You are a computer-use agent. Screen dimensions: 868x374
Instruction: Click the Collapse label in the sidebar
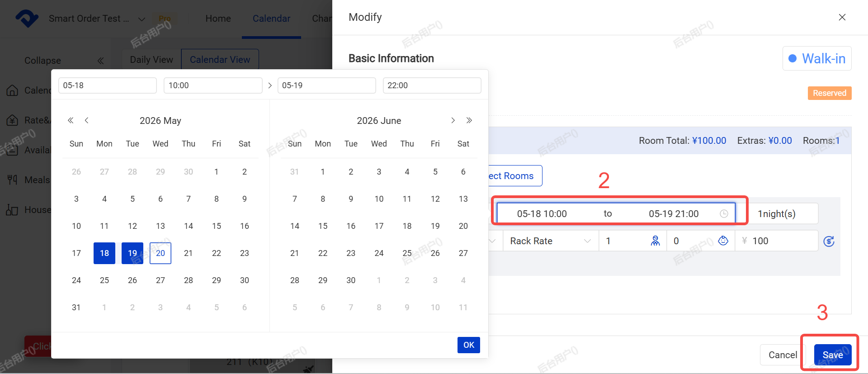pyautogui.click(x=42, y=61)
